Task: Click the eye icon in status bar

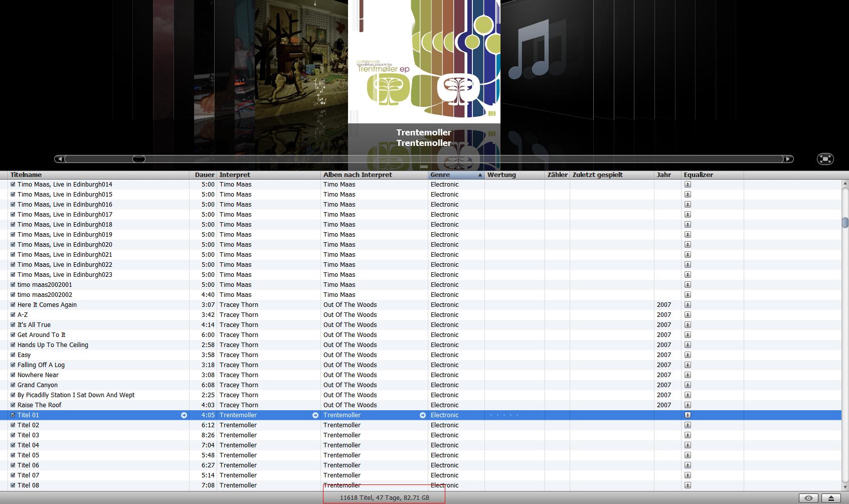Action: click(808, 498)
